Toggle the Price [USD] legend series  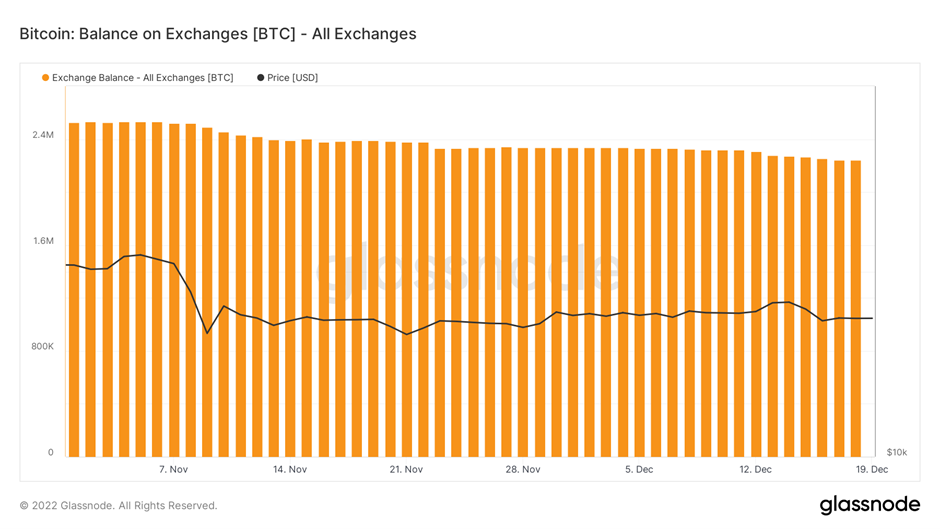point(293,78)
